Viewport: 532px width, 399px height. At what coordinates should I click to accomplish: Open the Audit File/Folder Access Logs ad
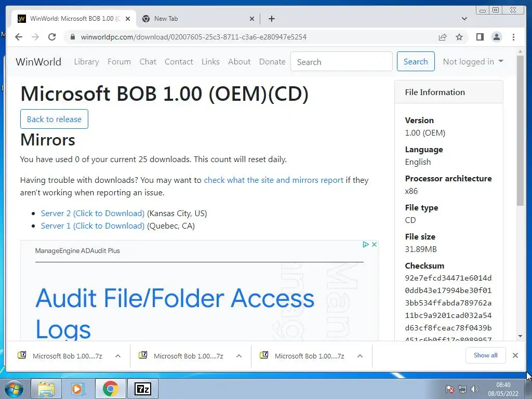tap(175, 313)
